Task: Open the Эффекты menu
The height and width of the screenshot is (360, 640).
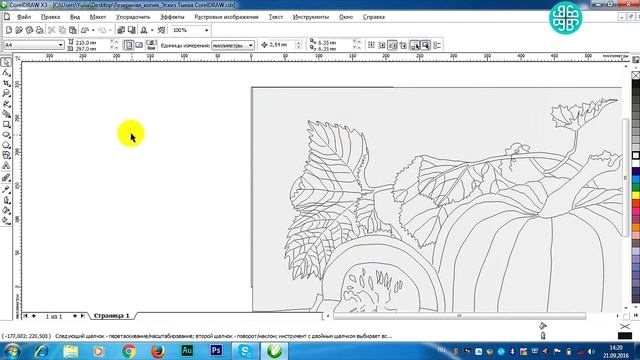Action: (x=172, y=17)
